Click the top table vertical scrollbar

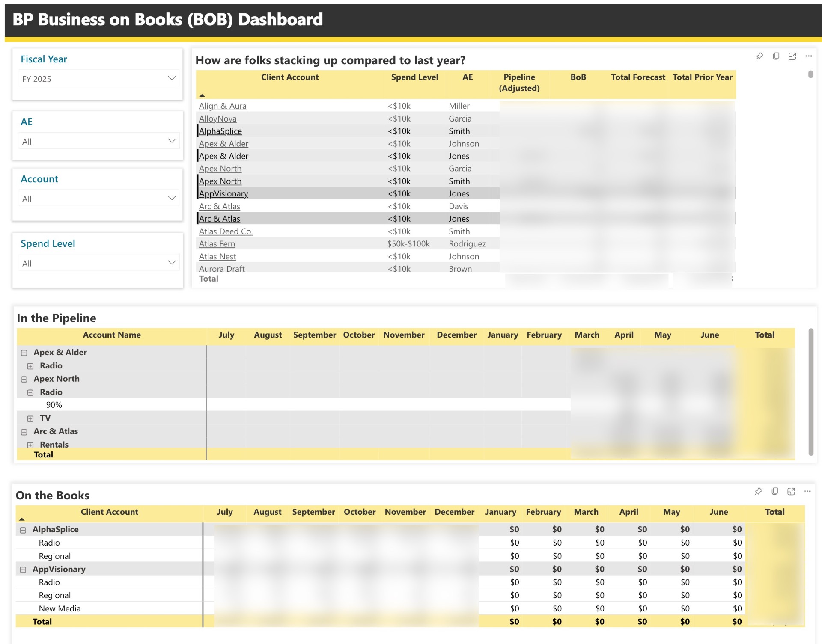[x=810, y=74]
